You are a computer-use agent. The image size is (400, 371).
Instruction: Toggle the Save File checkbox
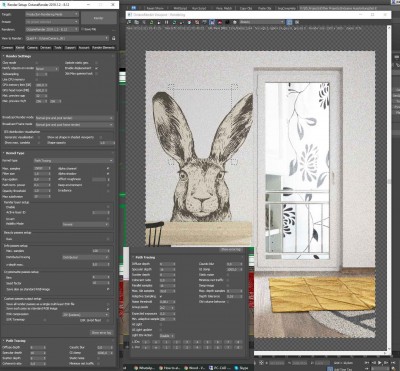(82, 29)
